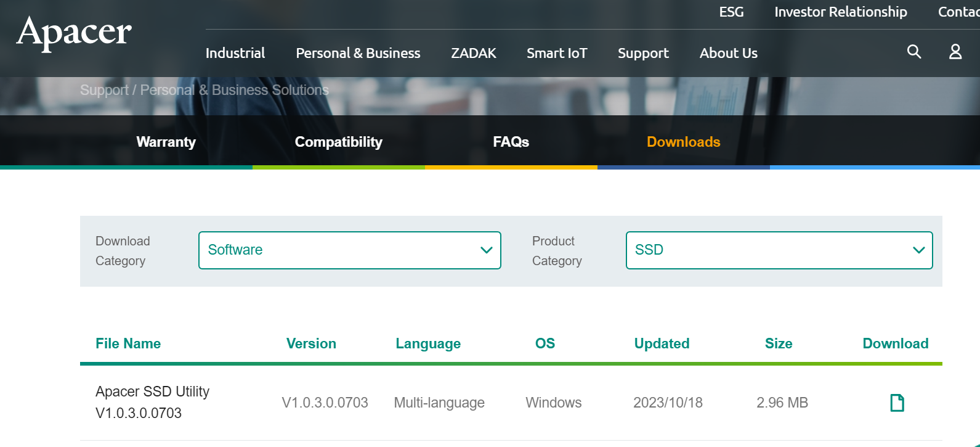
Task: Click the Support breadcrumb link
Action: pyautogui.click(x=104, y=90)
